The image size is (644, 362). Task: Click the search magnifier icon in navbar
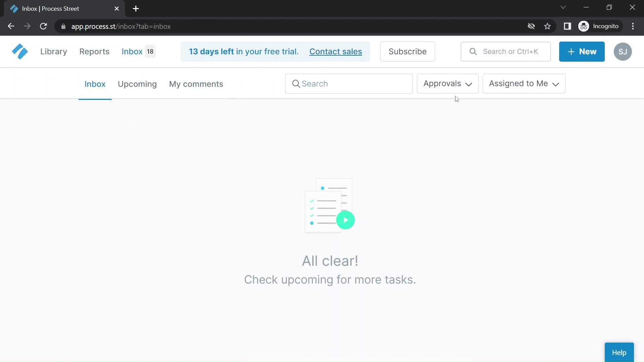pos(472,52)
